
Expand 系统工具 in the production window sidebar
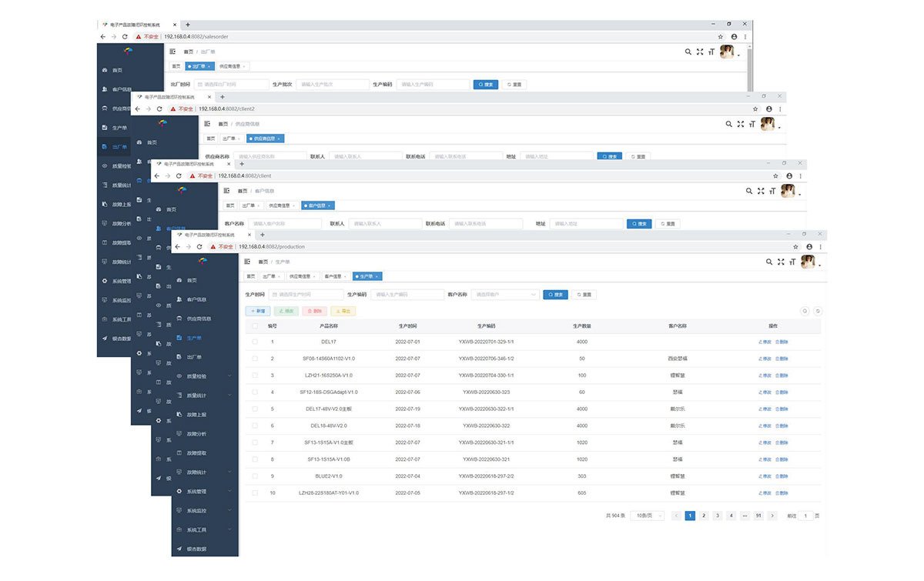[204, 530]
